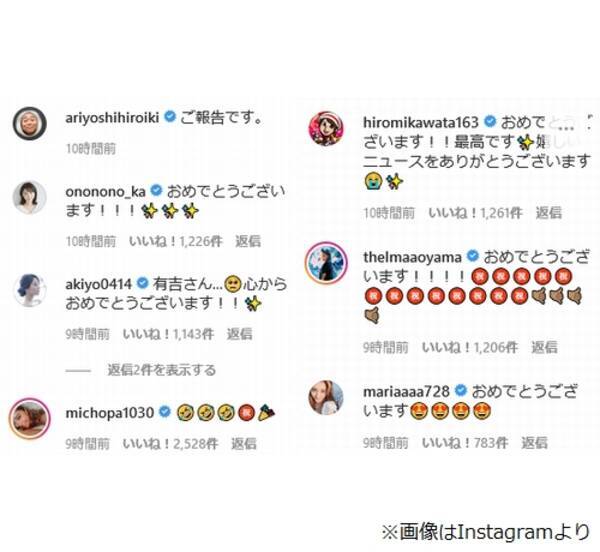Click mariaaaa728's profile photo
The image size is (600, 552).
326,398
